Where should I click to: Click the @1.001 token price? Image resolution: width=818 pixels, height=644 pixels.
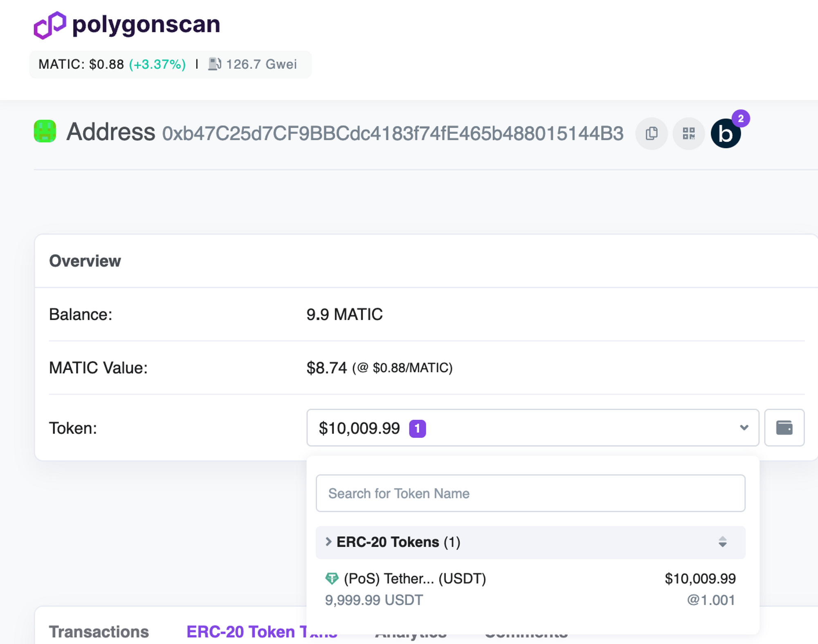click(x=711, y=600)
